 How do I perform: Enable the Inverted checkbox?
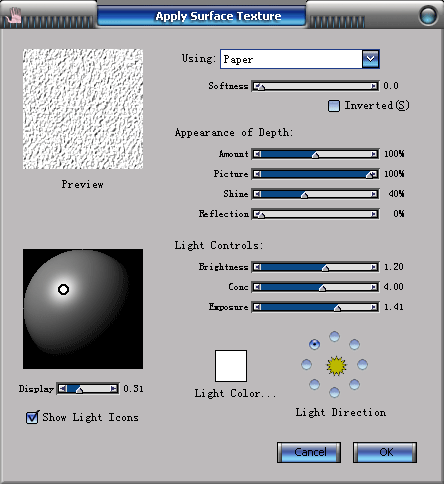334,106
